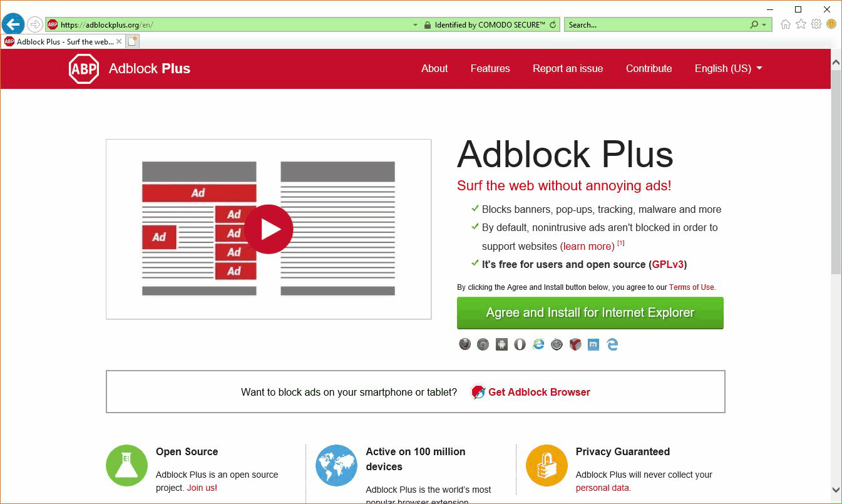This screenshot has width=842, height=504.
Task: Click the ad-blocking video thumbnail
Action: click(x=269, y=229)
